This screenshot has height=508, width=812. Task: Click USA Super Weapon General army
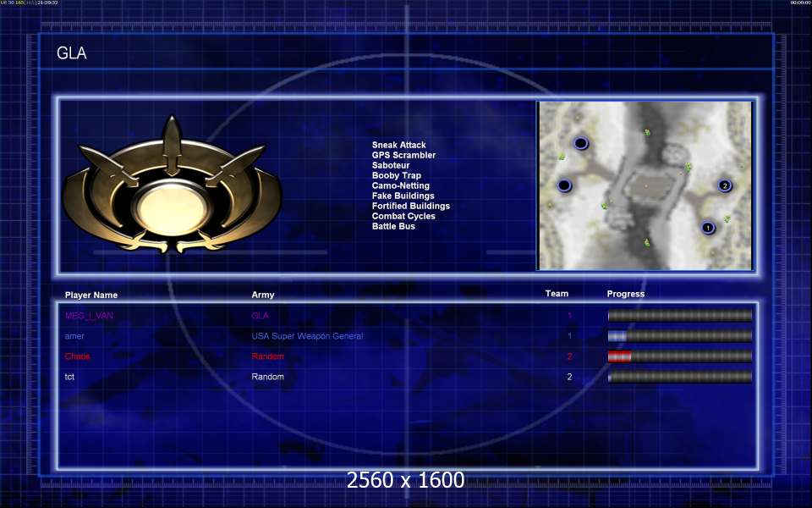point(307,336)
